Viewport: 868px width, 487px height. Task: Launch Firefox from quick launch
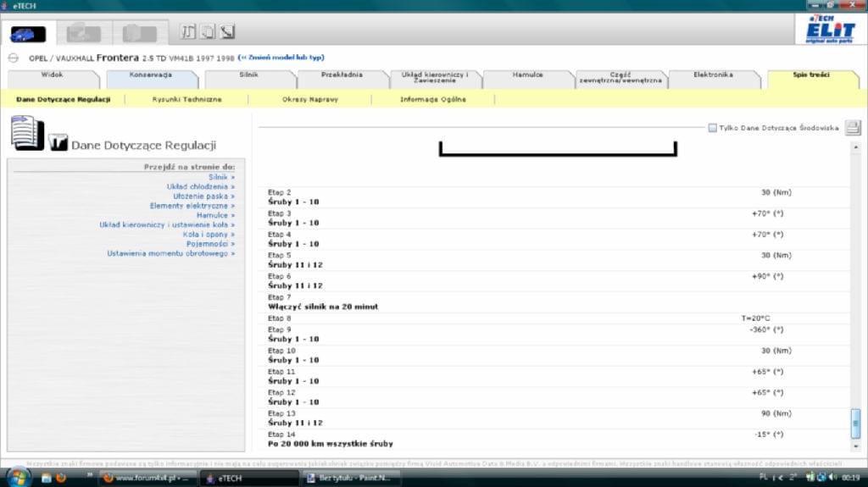(x=61, y=478)
